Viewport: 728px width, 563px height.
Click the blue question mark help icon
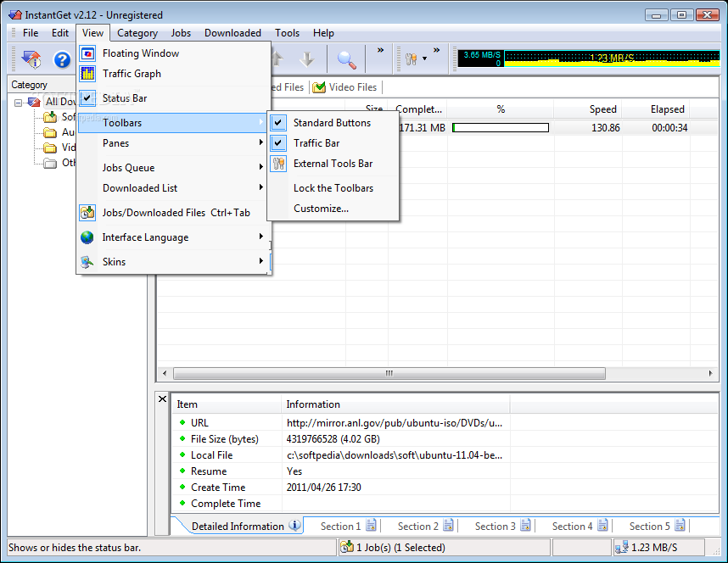(x=62, y=59)
